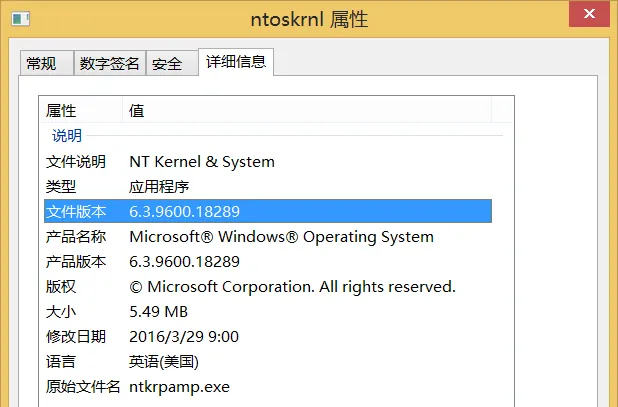618x407 pixels.
Task: Click the 产品版本 value 6.3.9600.18289
Action: (184, 262)
